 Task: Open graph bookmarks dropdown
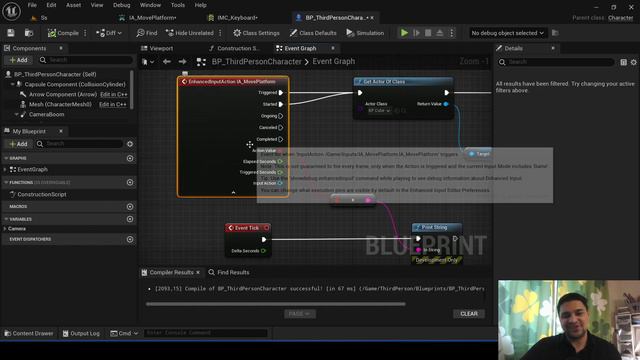pos(148,62)
